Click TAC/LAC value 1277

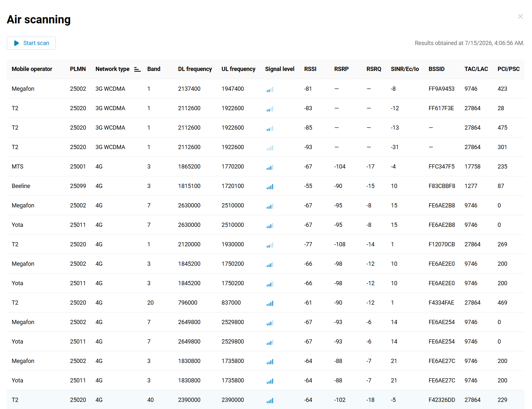pos(471,186)
